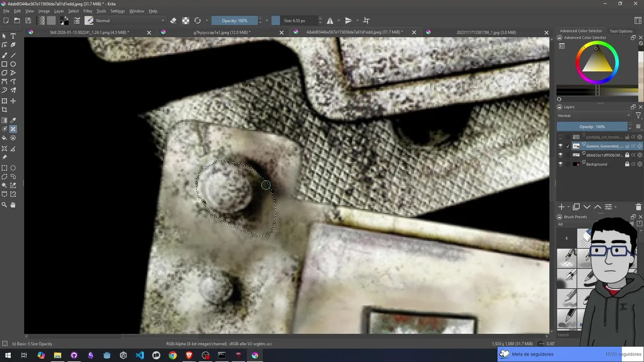The width and height of the screenshot is (644, 362).
Task: Open Google Chrome from the taskbar
Action: click(173, 355)
